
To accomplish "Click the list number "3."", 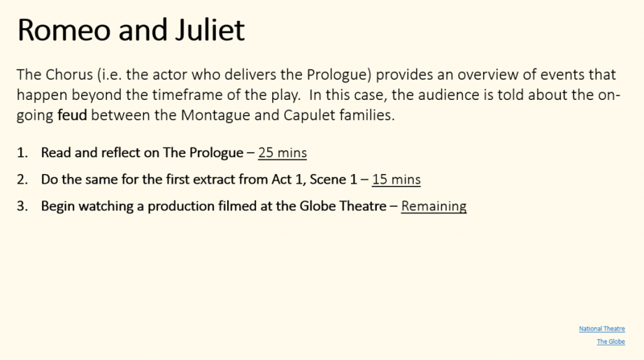I will pos(23,206).
